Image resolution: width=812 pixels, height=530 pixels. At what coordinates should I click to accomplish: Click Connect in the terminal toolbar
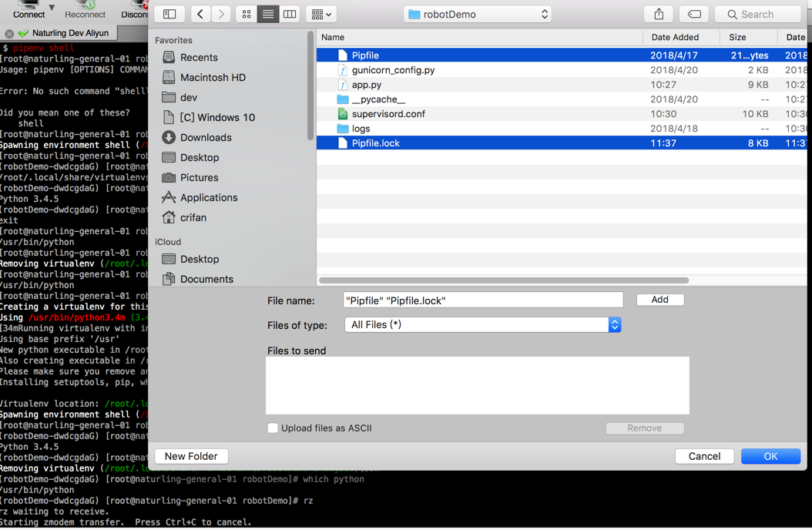point(29,10)
